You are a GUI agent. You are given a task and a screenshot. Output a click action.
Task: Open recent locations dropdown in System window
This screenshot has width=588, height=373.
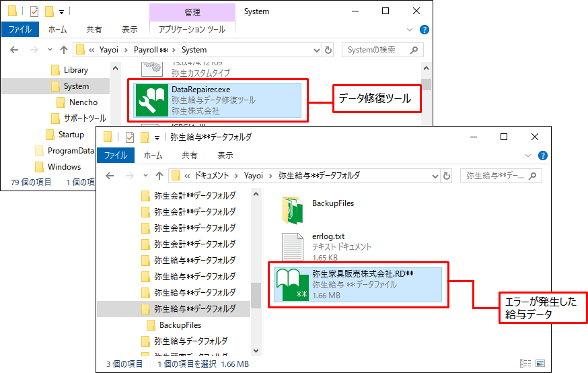50,50
